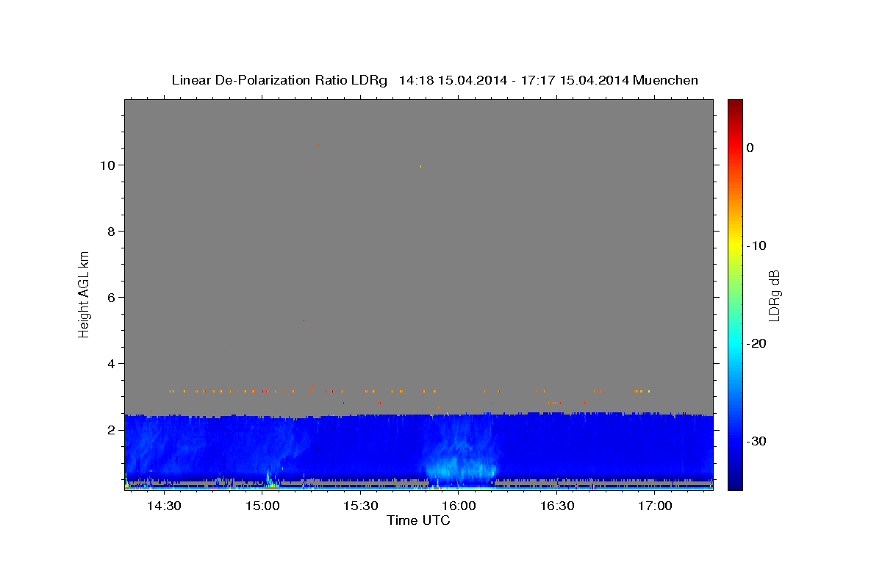Image resolution: width=882 pixels, height=588 pixels.
Task: Click the 15:00 time axis label
Action: 262,506
